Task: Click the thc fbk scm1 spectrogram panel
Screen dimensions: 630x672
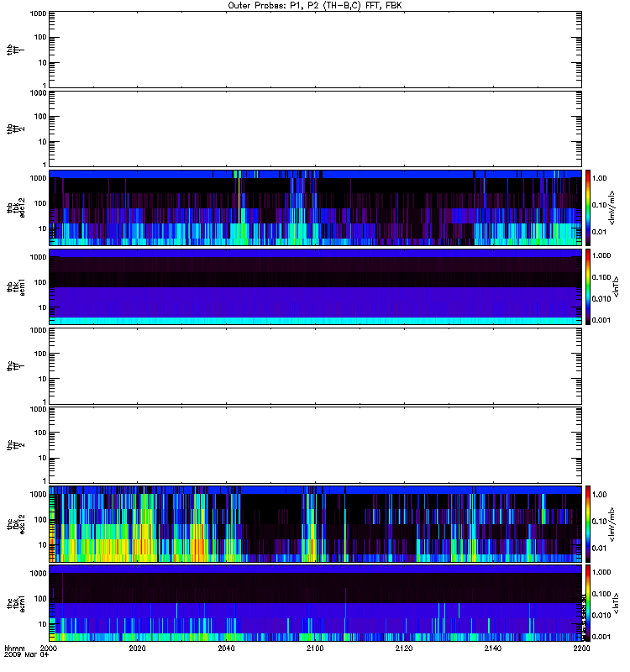Action: (x=315, y=603)
